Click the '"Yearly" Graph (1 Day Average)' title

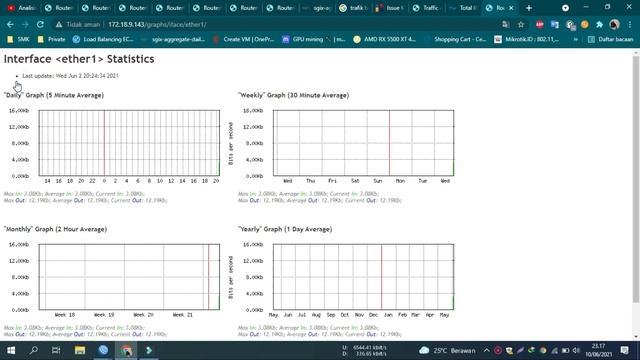click(285, 229)
